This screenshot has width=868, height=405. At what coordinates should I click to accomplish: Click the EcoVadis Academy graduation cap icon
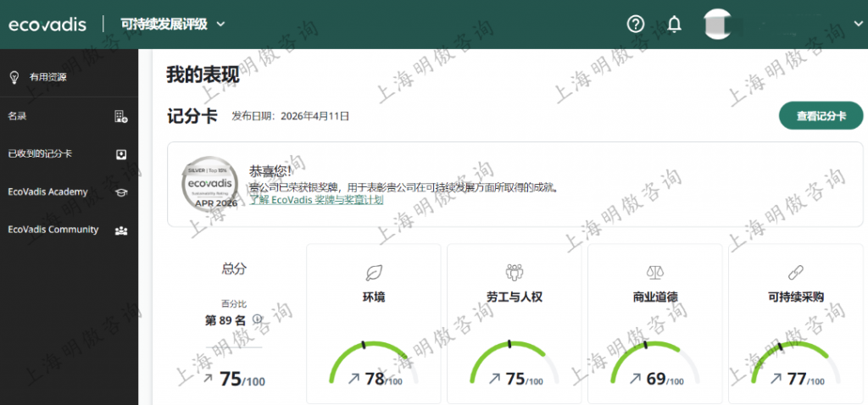[121, 192]
